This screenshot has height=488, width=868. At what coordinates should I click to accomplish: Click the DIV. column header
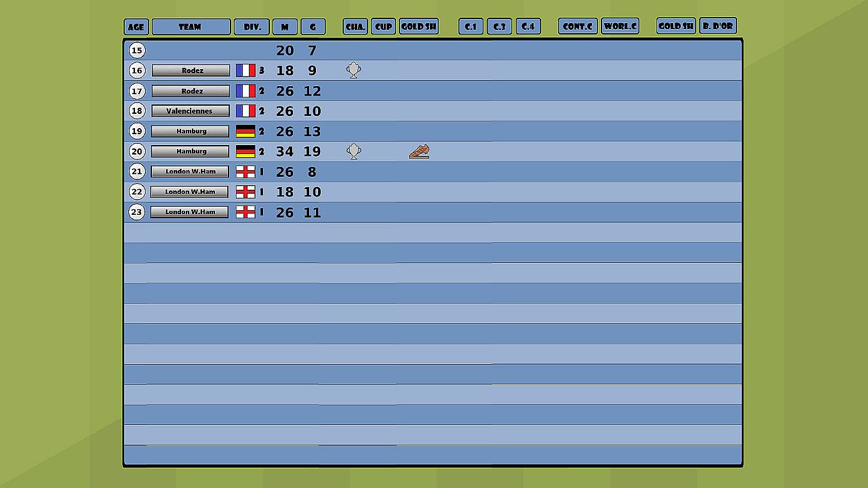pos(252,27)
